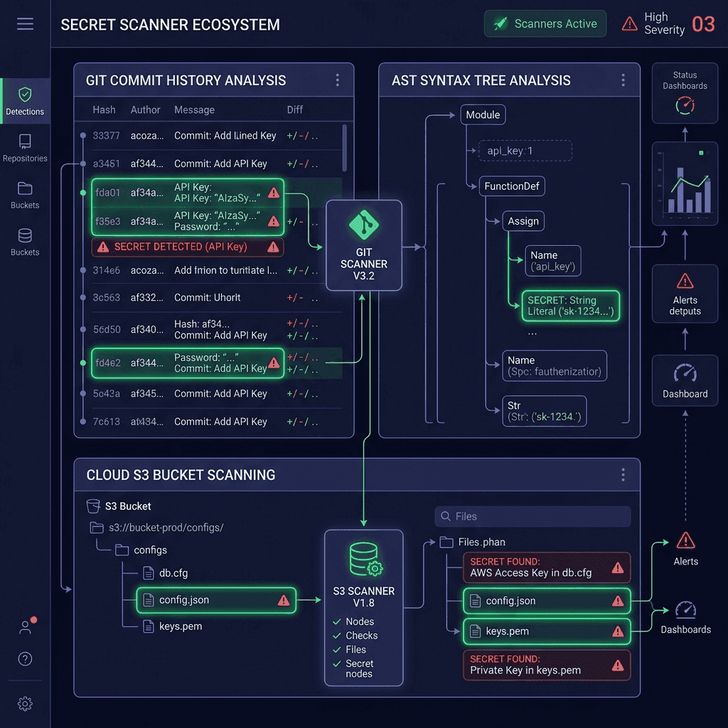Open the Buckets database icon in sidebar
The image size is (728, 728).
(25, 235)
